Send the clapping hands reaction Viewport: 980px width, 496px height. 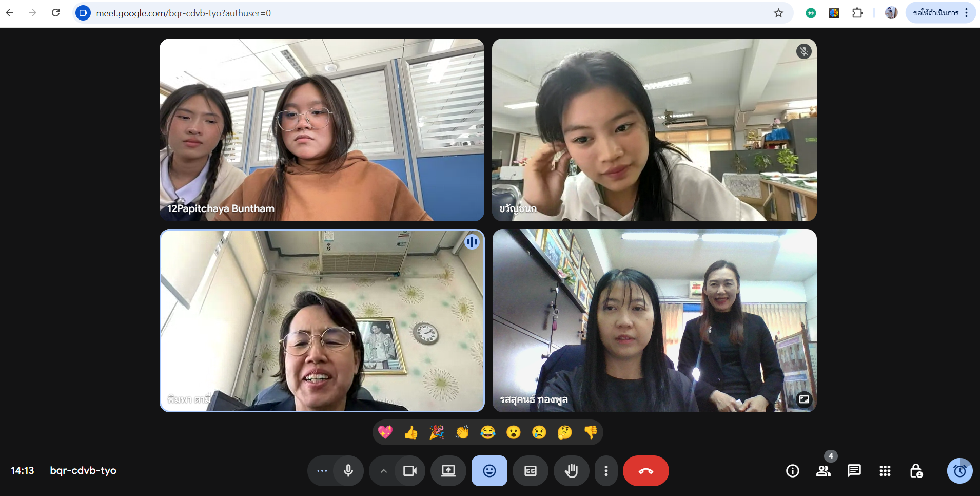click(462, 432)
